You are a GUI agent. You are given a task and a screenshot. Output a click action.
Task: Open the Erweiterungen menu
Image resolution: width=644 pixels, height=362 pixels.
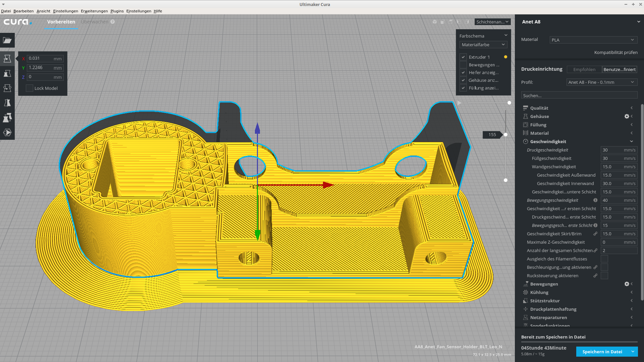pos(94,11)
